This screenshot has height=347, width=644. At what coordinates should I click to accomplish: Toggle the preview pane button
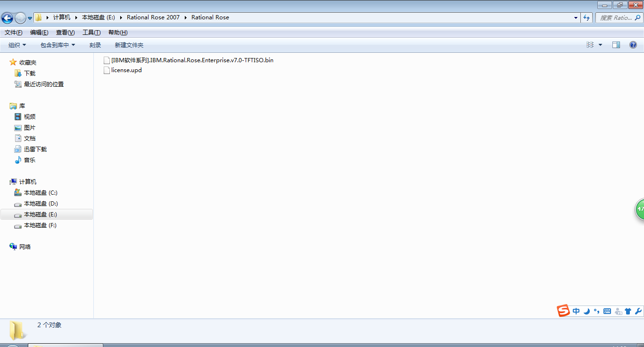click(x=616, y=45)
